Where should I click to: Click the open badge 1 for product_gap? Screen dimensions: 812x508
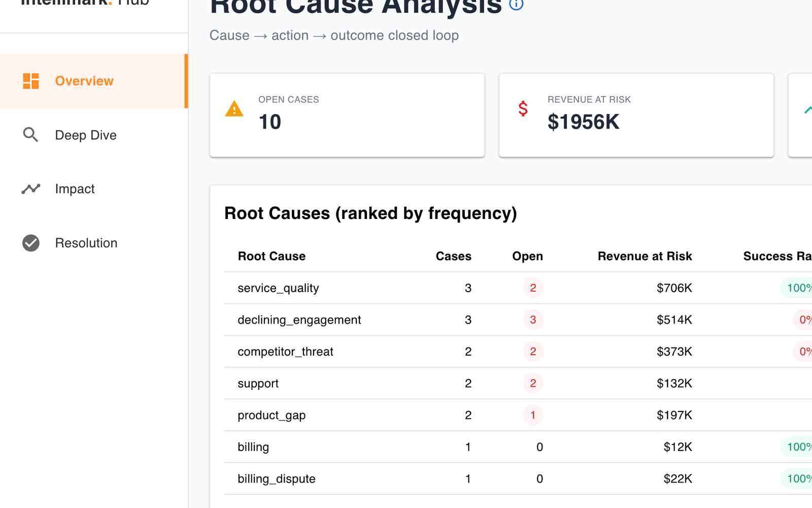pyautogui.click(x=533, y=415)
